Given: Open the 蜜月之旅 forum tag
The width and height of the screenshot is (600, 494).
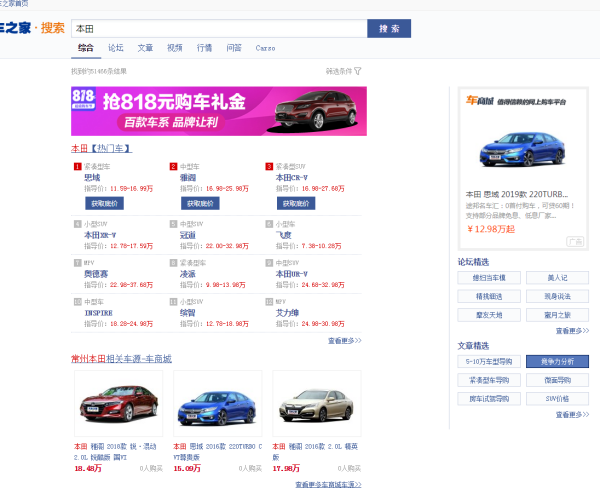Looking at the screenshot, I should (558, 315).
